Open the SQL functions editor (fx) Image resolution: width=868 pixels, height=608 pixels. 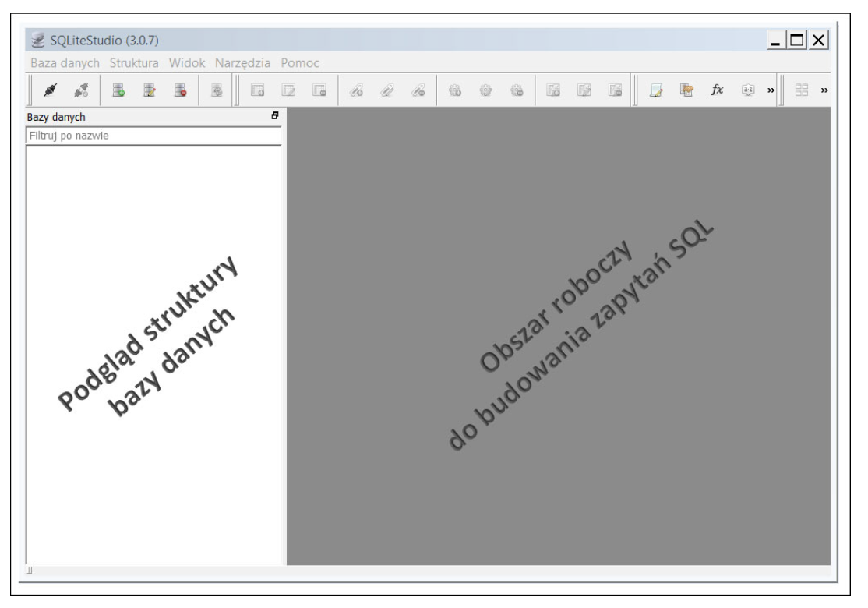[x=717, y=90]
